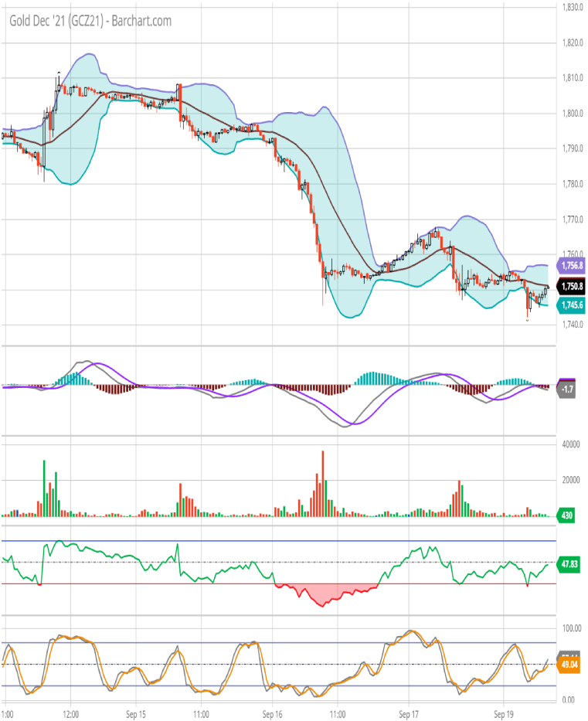Click the 11:00 label between Sep 15 and Sep 16
The image size is (588, 721).
(201, 715)
